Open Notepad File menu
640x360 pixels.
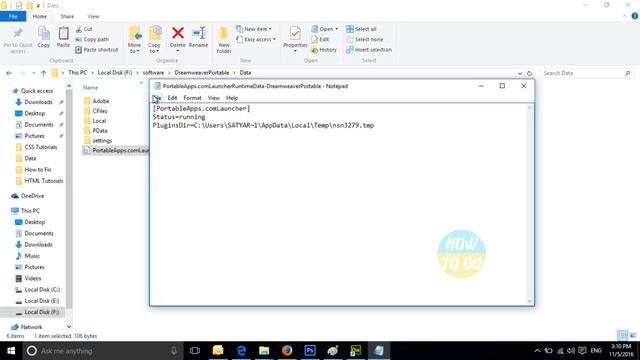pyautogui.click(x=157, y=98)
